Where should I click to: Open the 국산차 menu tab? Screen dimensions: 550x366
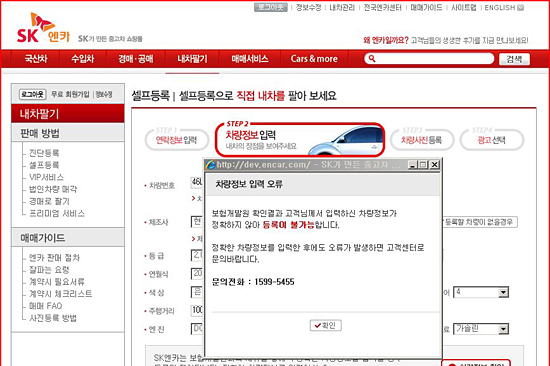point(36,59)
